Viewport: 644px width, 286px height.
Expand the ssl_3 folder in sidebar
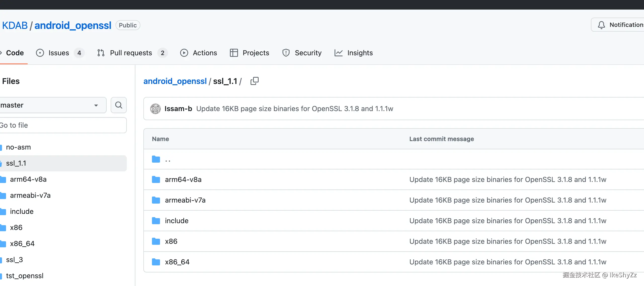pos(14,260)
